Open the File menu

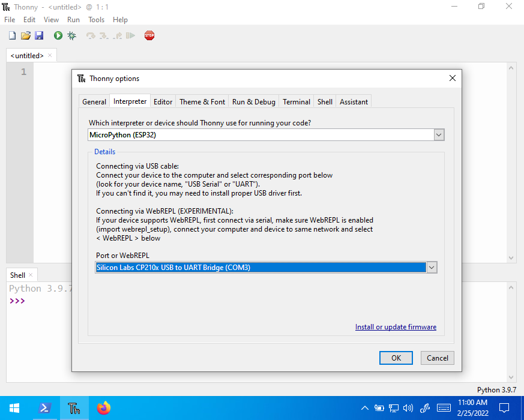click(x=10, y=20)
